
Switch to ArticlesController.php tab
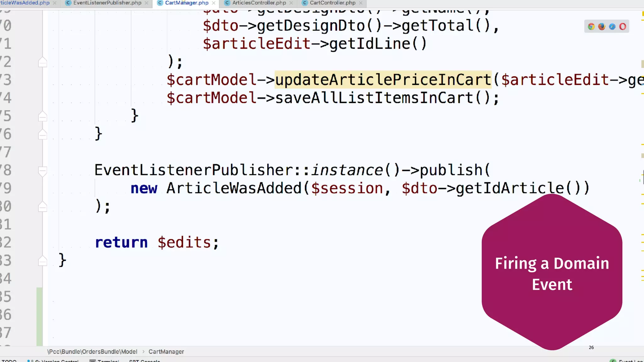coord(259,3)
